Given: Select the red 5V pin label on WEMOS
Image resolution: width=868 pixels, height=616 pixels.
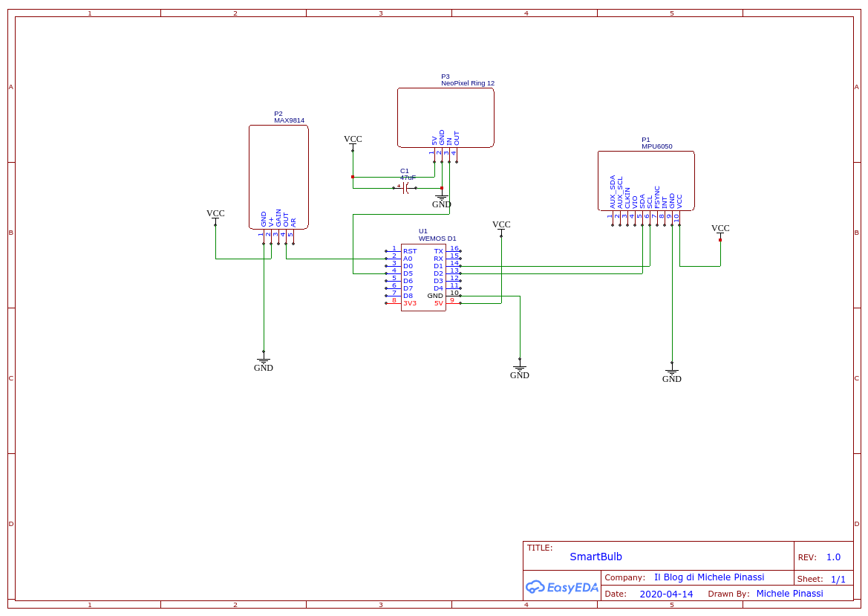Looking at the screenshot, I should coord(438,304).
